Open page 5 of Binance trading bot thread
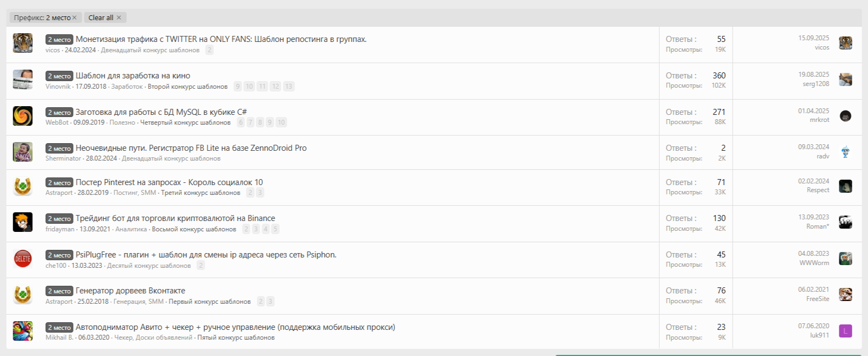 (x=275, y=229)
